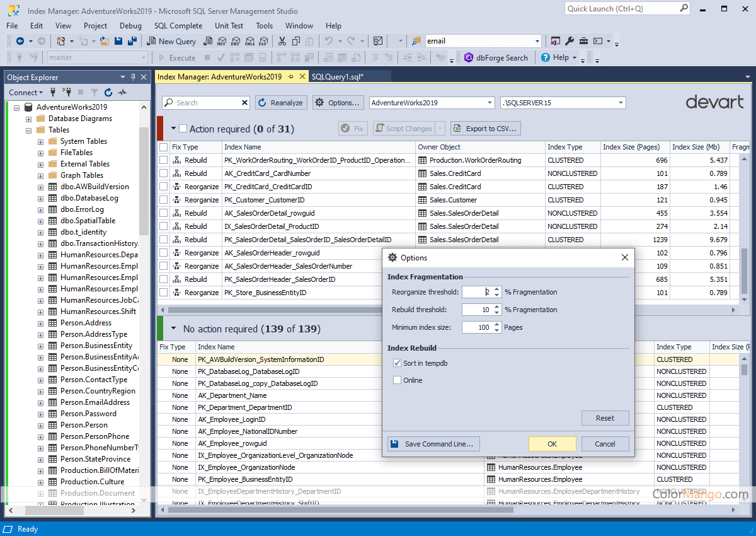Open the SQL Complete menu
The image size is (756, 536).
tap(178, 26)
